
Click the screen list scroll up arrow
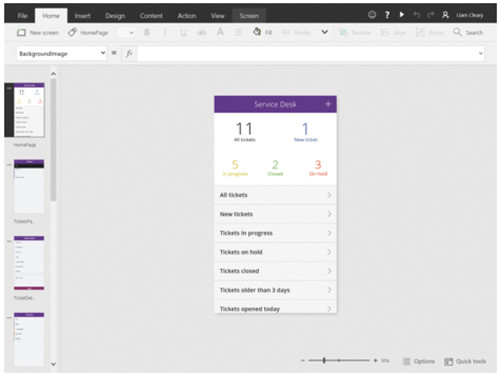tap(53, 74)
